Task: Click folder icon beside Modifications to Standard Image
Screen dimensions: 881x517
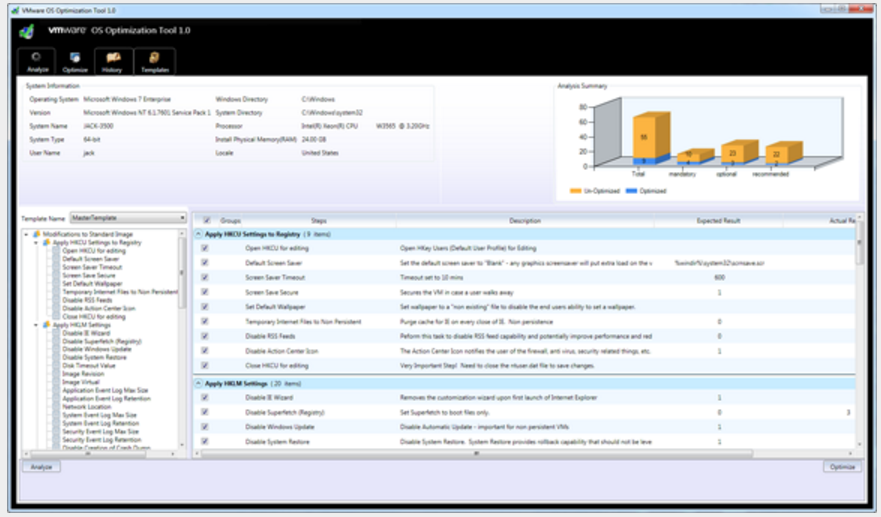Action: 37,234
